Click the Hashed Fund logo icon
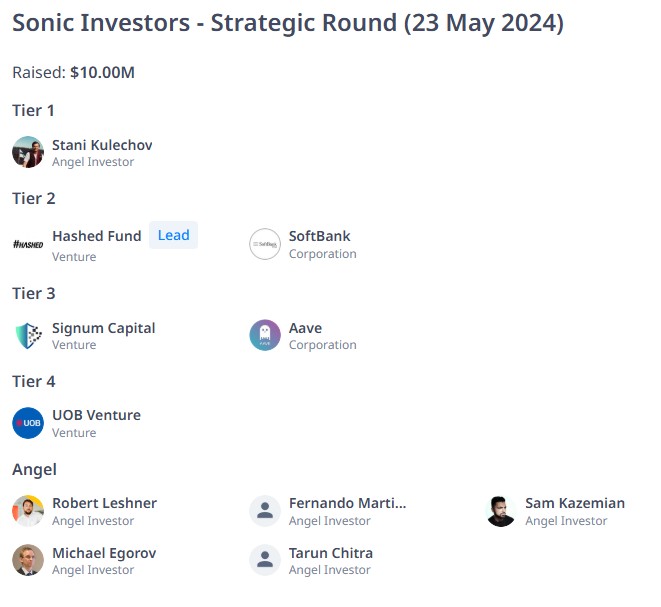 (x=28, y=244)
